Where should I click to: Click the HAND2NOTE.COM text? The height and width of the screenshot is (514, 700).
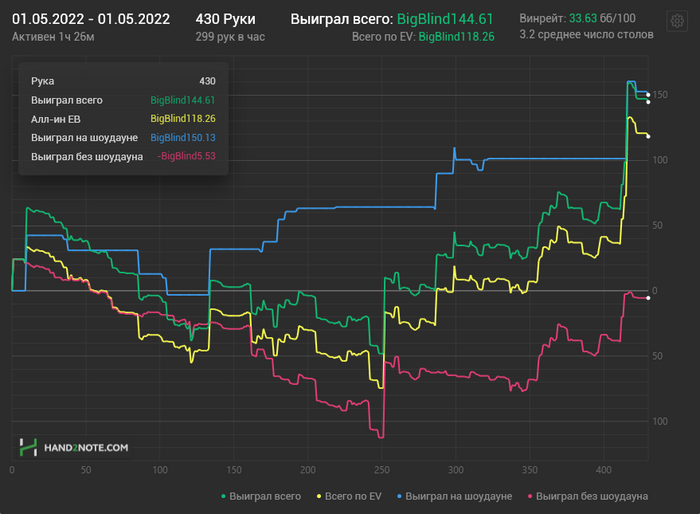pyautogui.click(x=86, y=448)
